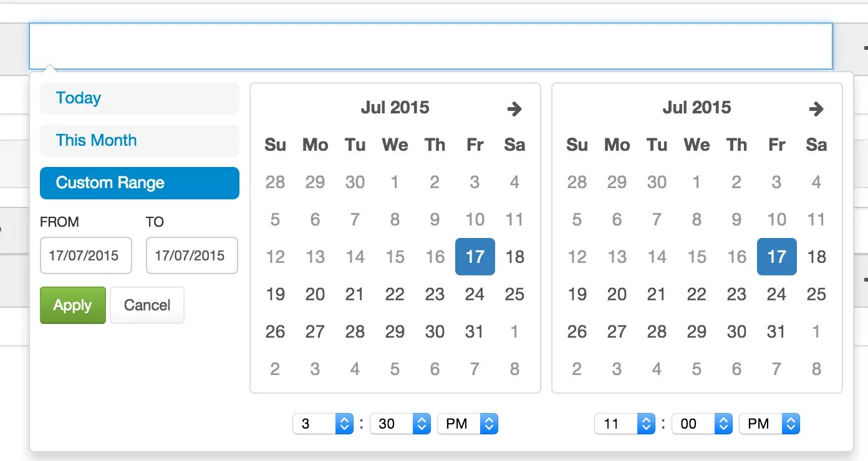Select the This Month range option
This screenshot has height=461, width=868.
coord(140,141)
